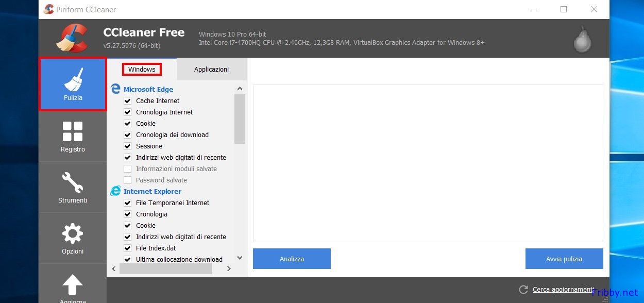644x303 pixels.
Task: Toggle Edge Indirizzi web digitati di recente
Action: 127,157
